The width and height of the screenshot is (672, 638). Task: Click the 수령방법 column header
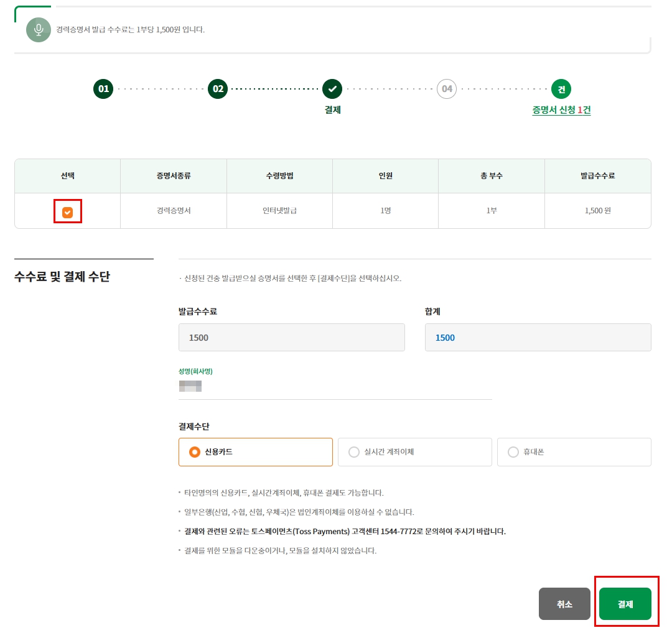(x=279, y=175)
